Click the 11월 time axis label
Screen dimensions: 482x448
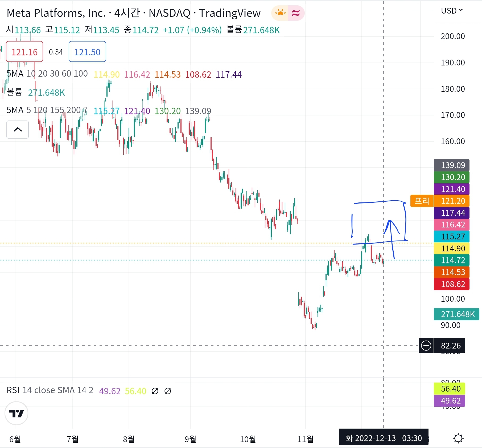(x=305, y=439)
